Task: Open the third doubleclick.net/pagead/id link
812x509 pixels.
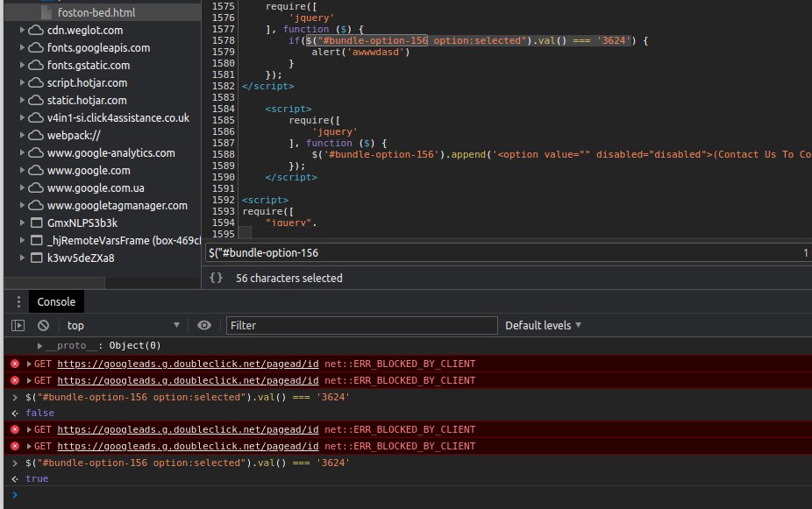Action: coord(188,429)
